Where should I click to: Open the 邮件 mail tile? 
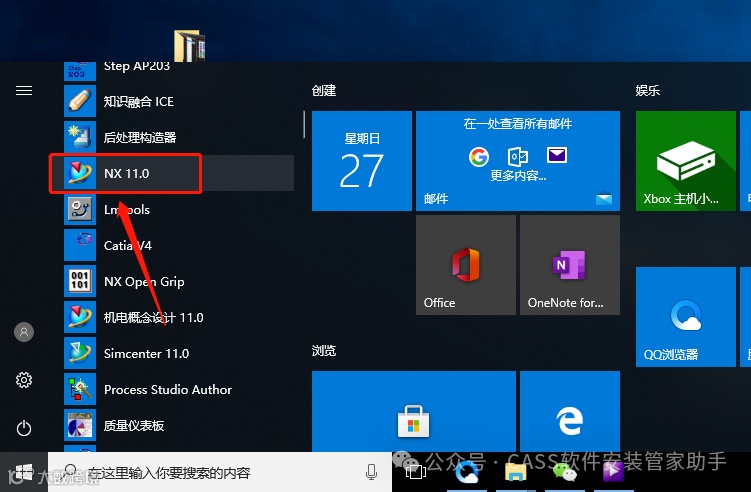point(518,161)
